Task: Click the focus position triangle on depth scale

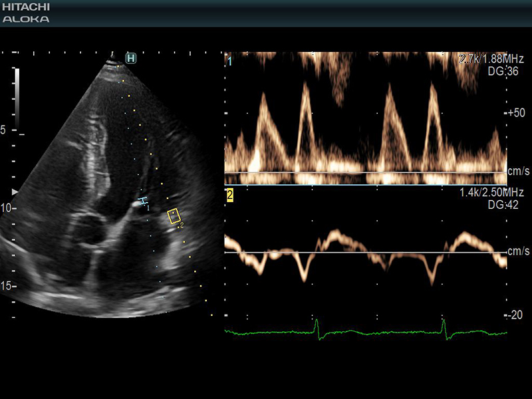Action: [x=17, y=192]
